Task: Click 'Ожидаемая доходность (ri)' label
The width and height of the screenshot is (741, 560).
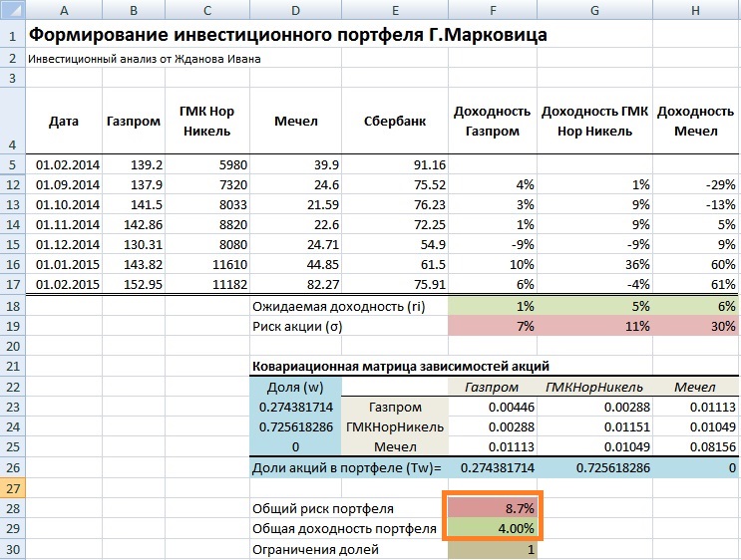Action: 339,307
